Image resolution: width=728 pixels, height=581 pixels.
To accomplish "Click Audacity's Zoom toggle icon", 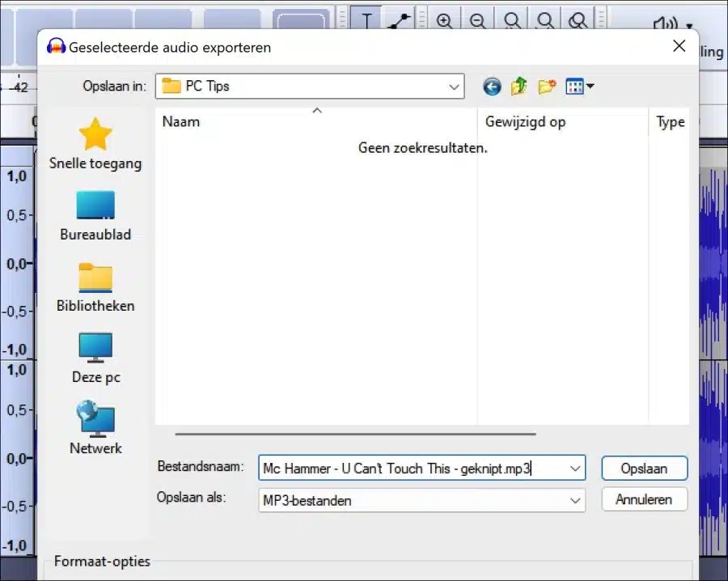I will pos(578,20).
